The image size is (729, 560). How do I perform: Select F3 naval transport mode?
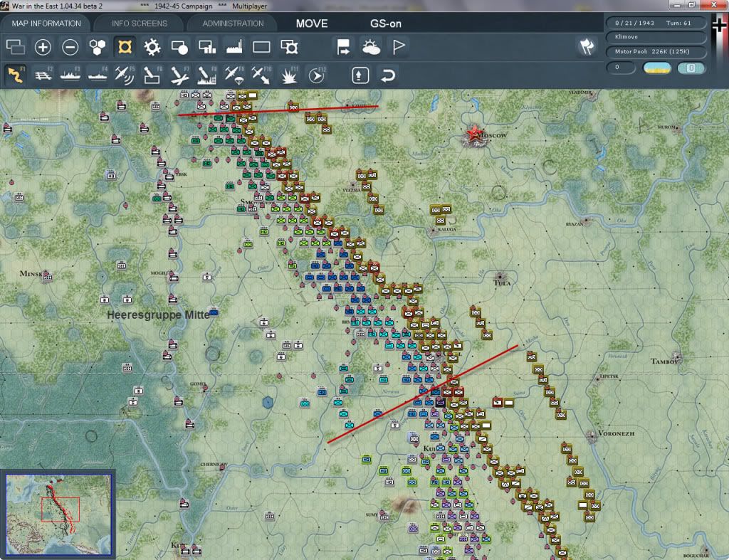click(x=70, y=75)
